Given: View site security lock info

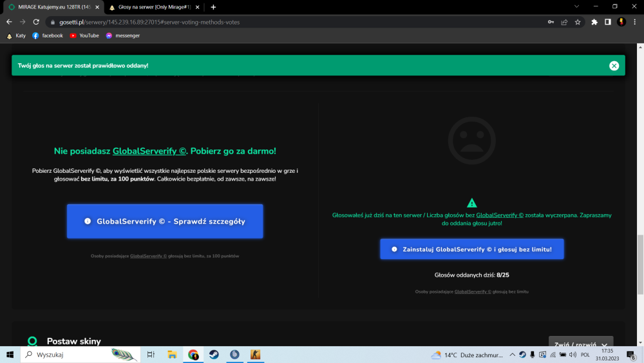Looking at the screenshot, I should tap(53, 22).
